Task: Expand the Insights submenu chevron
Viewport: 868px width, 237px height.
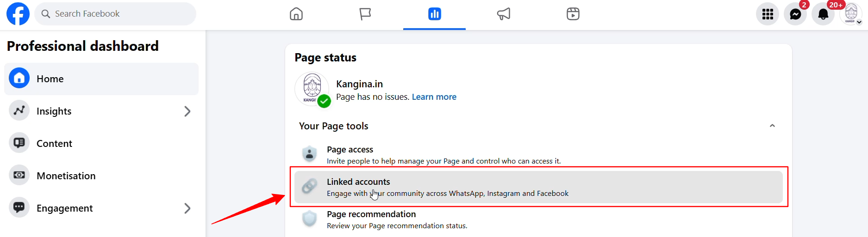Action: 187,111
